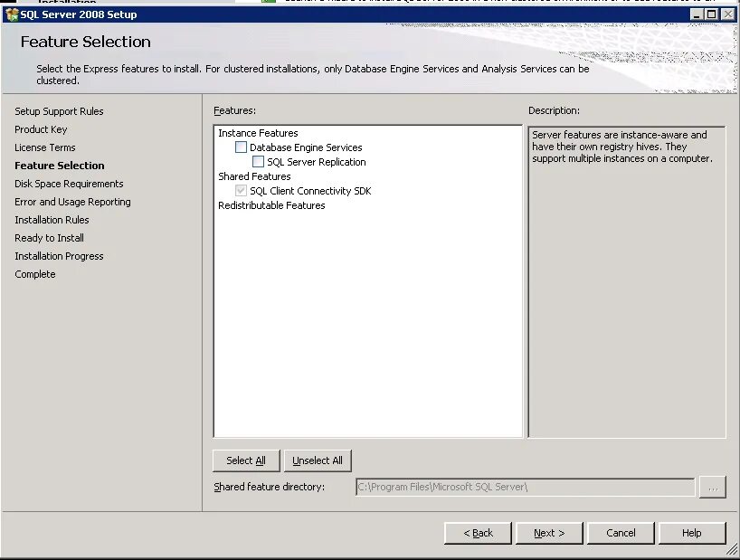Cancel the SQL Server setup
This screenshot has width=740, height=560.
[621, 533]
